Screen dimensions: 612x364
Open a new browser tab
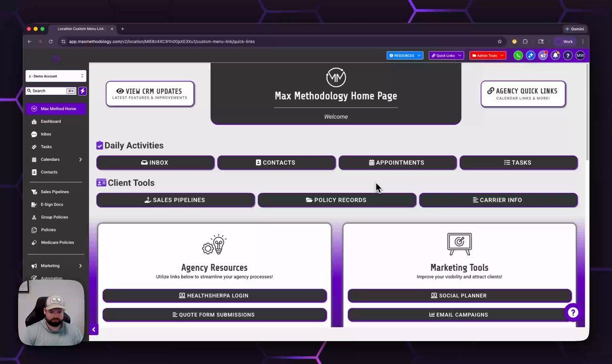click(123, 29)
